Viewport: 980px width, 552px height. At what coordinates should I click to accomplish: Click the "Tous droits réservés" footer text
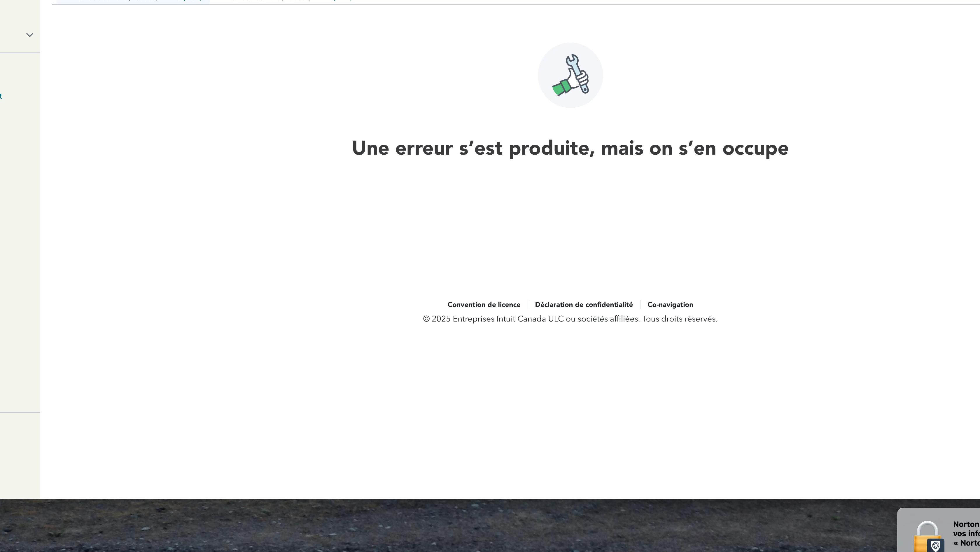pos(679,319)
